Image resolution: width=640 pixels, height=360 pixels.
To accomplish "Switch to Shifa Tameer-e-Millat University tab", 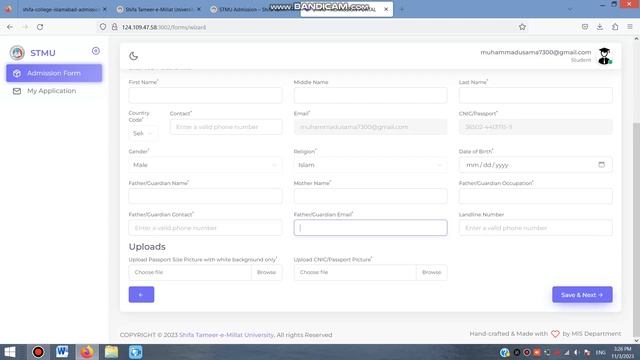I will pos(158,9).
